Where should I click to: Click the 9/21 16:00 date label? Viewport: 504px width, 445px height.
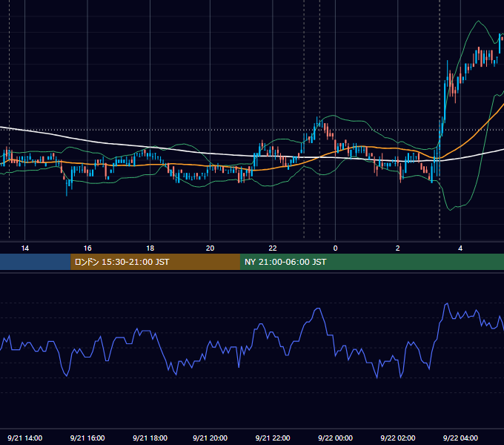tap(87, 438)
